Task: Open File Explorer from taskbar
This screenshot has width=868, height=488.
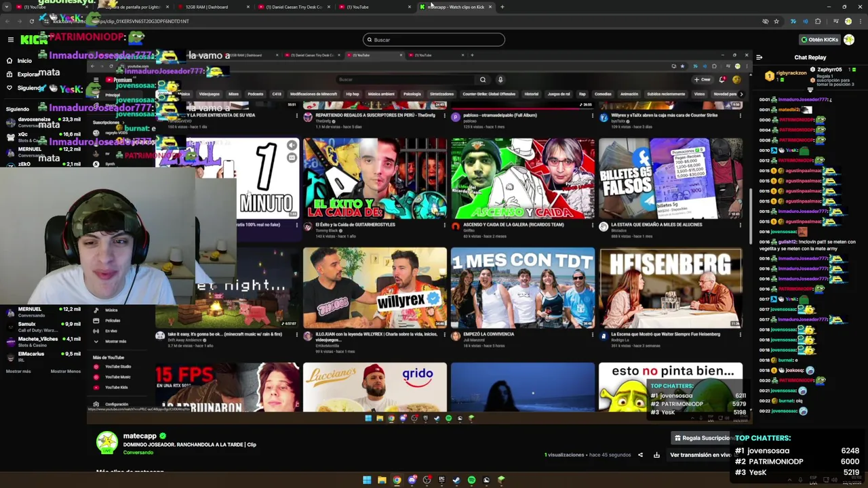Action: point(382,480)
